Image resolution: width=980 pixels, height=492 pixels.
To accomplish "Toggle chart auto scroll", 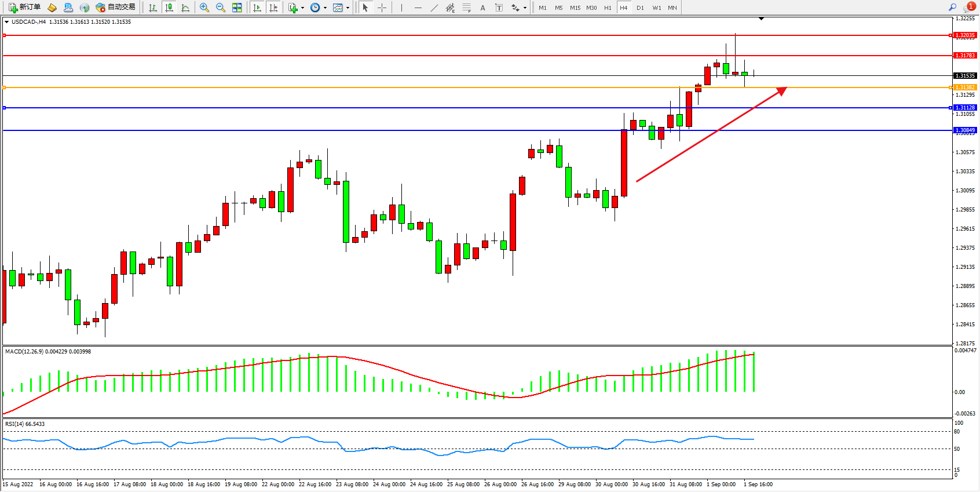I will pyautogui.click(x=257, y=8).
